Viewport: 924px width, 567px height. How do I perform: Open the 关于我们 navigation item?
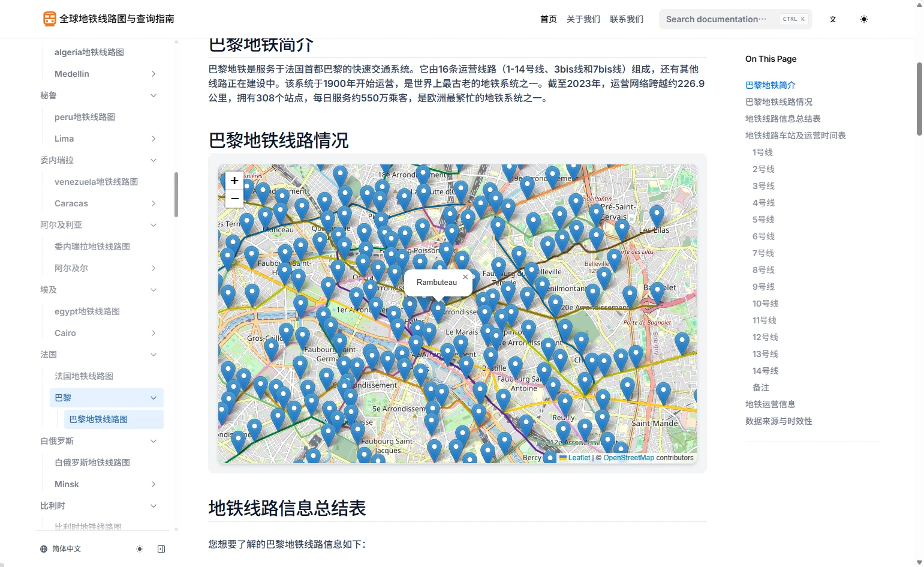583,19
